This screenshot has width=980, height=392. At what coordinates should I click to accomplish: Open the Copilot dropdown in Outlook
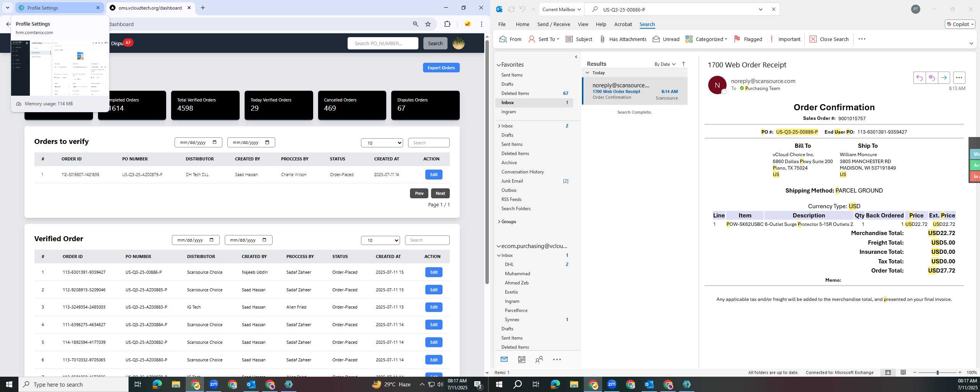960,24
